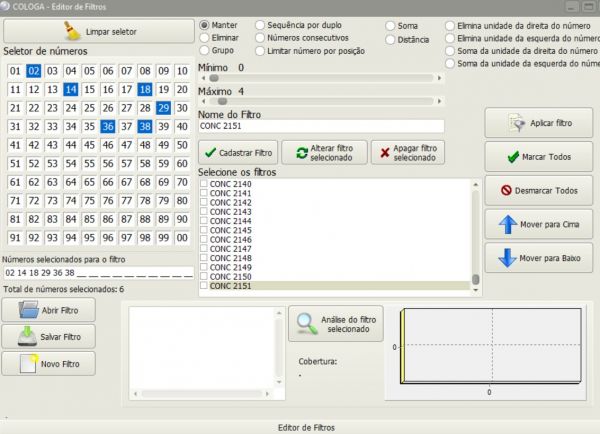Click the Alterar filtro selecionado button label
Viewport: 600px width, 434px height.
point(331,153)
